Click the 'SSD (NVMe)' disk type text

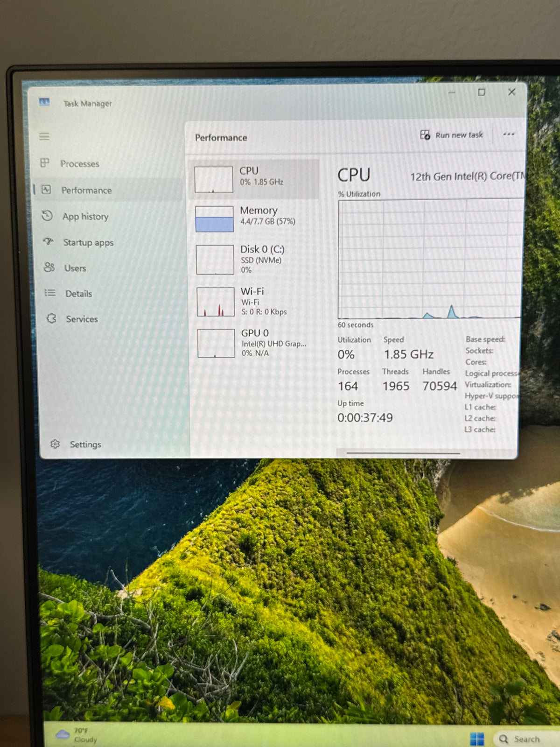261,260
